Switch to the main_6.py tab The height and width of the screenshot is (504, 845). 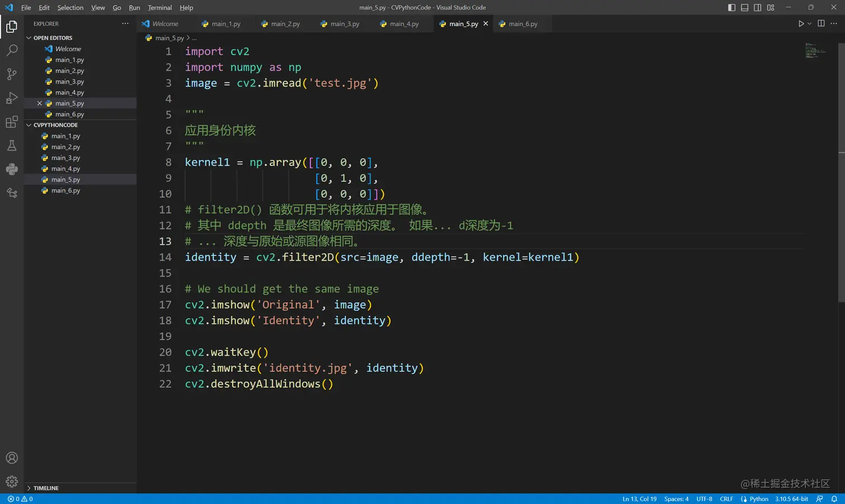click(523, 23)
